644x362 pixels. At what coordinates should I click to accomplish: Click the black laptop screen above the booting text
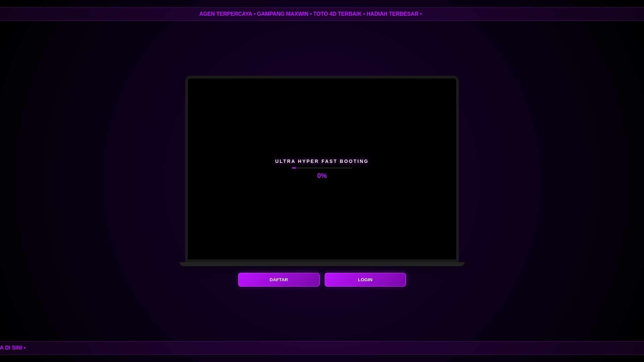point(322,117)
